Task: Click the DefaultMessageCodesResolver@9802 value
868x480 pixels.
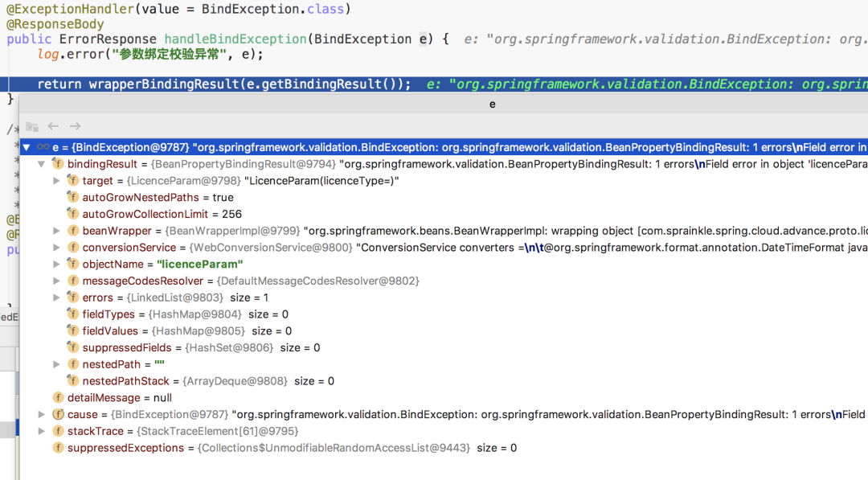Action: tap(317, 281)
